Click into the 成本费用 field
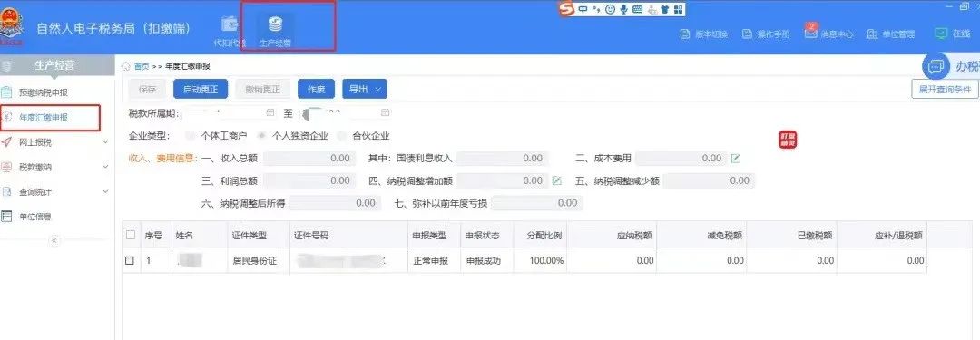 [x=681, y=159]
